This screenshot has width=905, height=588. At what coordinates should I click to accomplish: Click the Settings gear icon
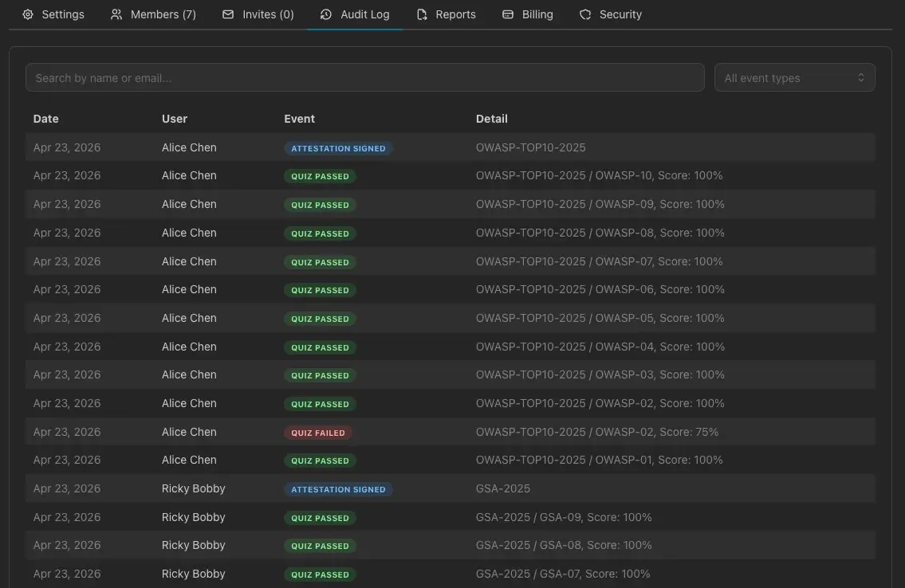(x=28, y=14)
